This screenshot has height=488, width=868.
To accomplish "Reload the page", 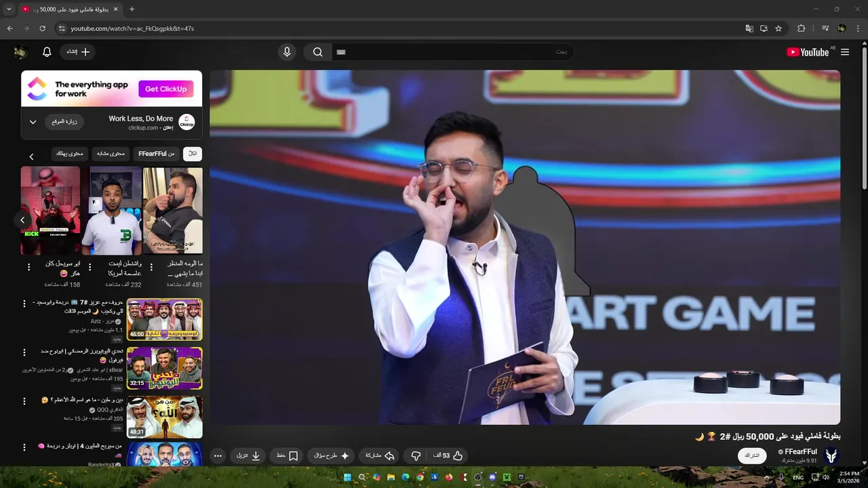I will tap(42, 28).
